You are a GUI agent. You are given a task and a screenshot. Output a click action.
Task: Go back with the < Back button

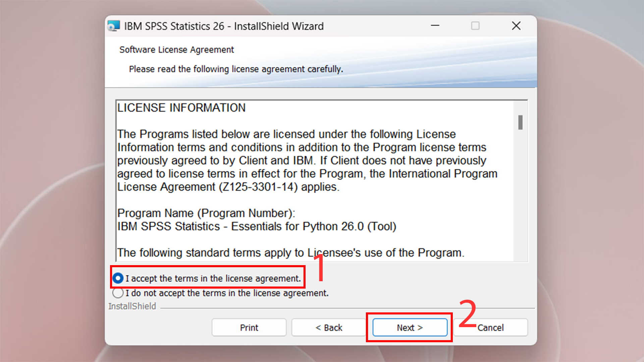[329, 327]
